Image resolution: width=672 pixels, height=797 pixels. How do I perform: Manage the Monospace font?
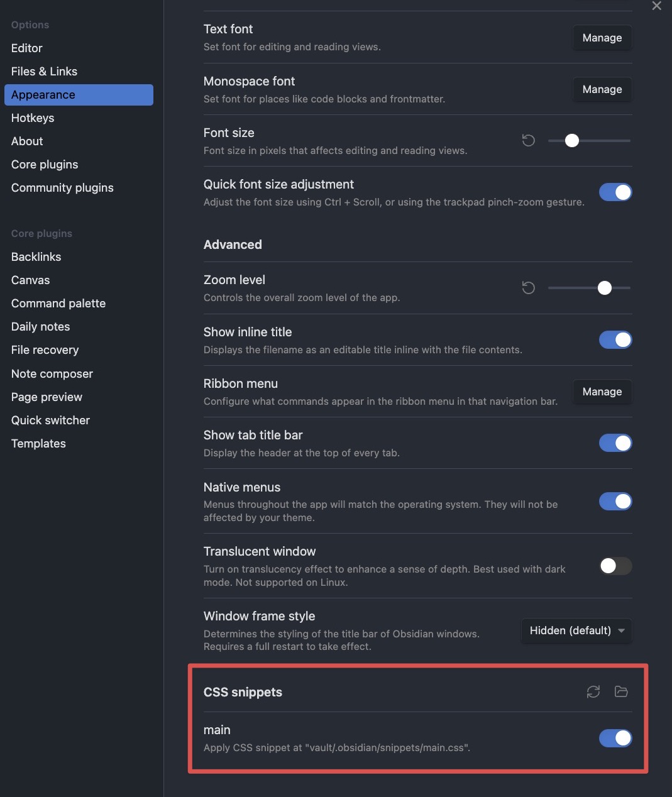(x=602, y=89)
